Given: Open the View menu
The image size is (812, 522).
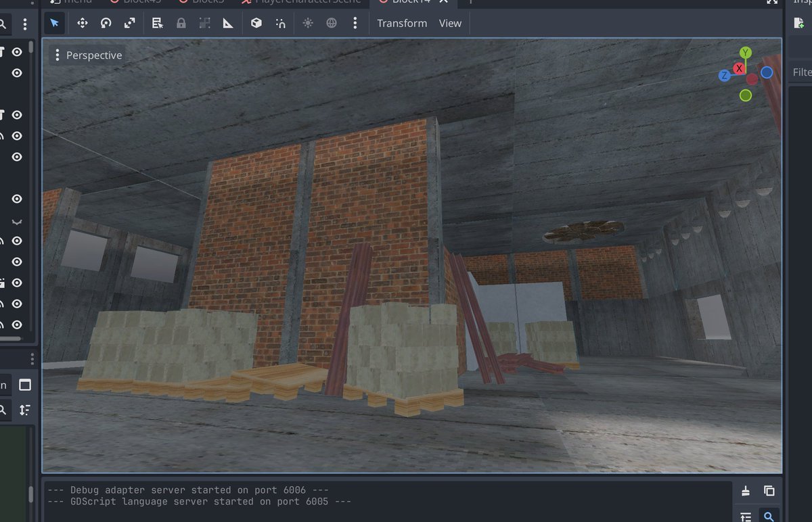Looking at the screenshot, I should [x=450, y=23].
